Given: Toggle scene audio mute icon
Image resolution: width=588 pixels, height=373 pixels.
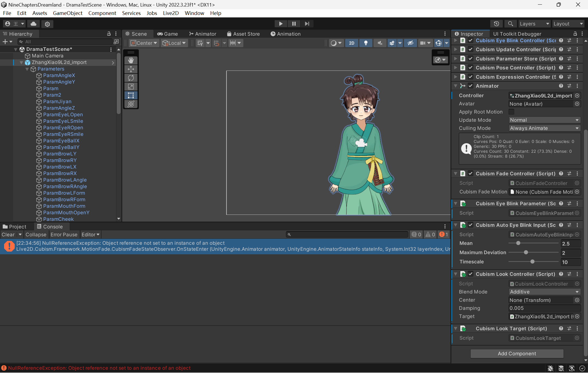Looking at the screenshot, I should click(x=380, y=43).
